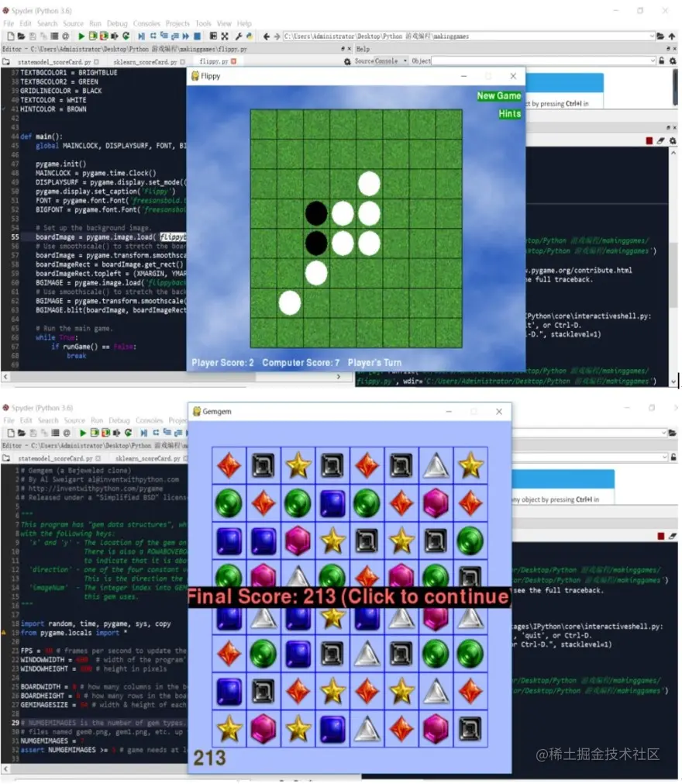Screen dimensions: 682x784
Task: Run cell and advance in Flippy's Spyder
Action: (x=104, y=36)
